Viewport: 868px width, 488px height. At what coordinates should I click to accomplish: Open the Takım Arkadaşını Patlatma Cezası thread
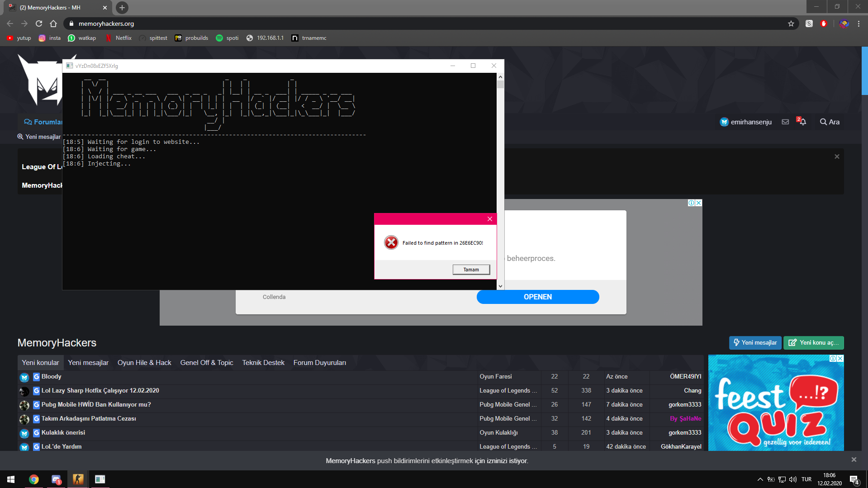pyautogui.click(x=89, y=418)
